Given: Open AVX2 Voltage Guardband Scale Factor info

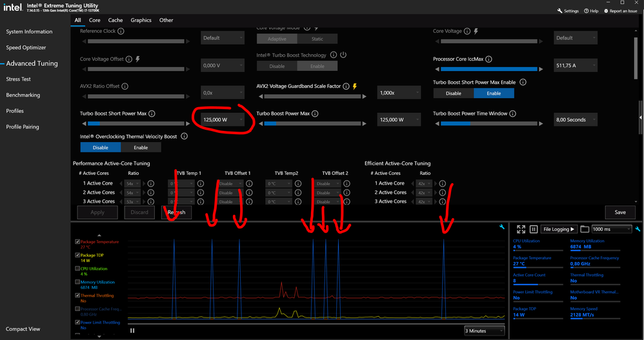Looking at the screenshot, I should point(346,86).
